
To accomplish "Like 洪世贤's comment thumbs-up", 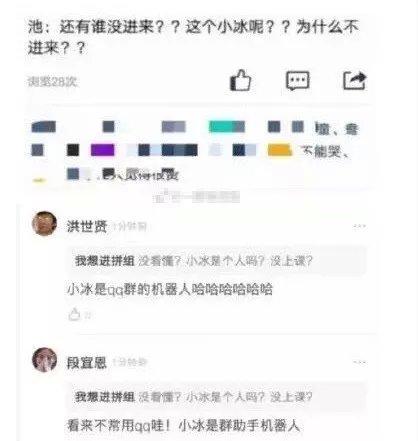I will coord(74,314).
